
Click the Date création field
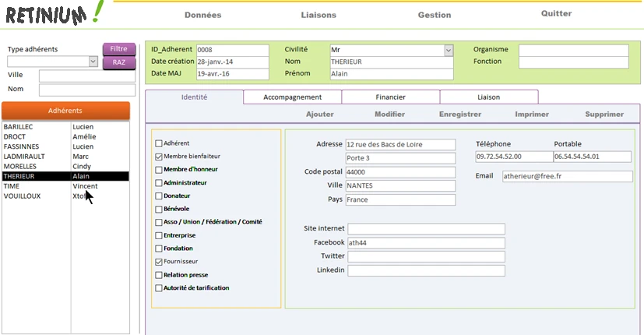233,62
